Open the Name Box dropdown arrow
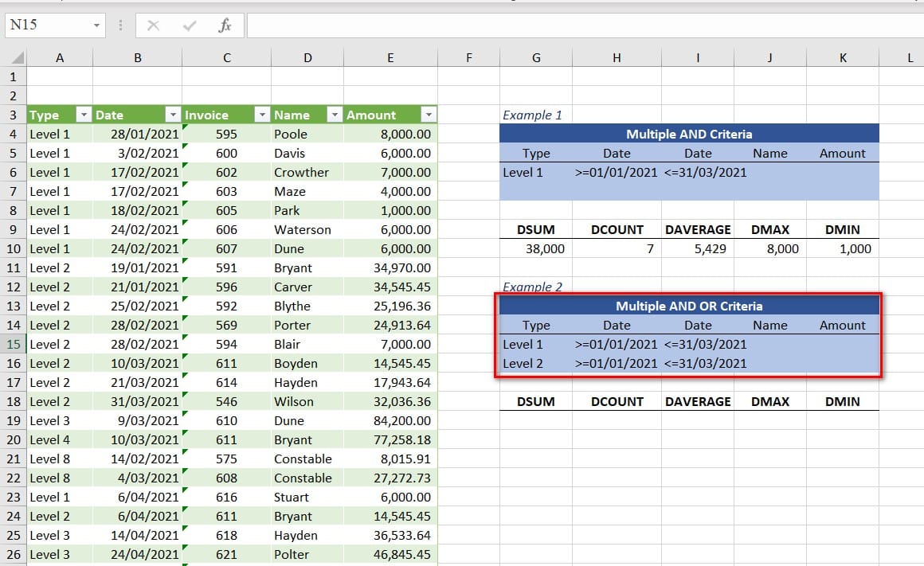The width and height of the screenshot is (924, 566). pos(97,25)
